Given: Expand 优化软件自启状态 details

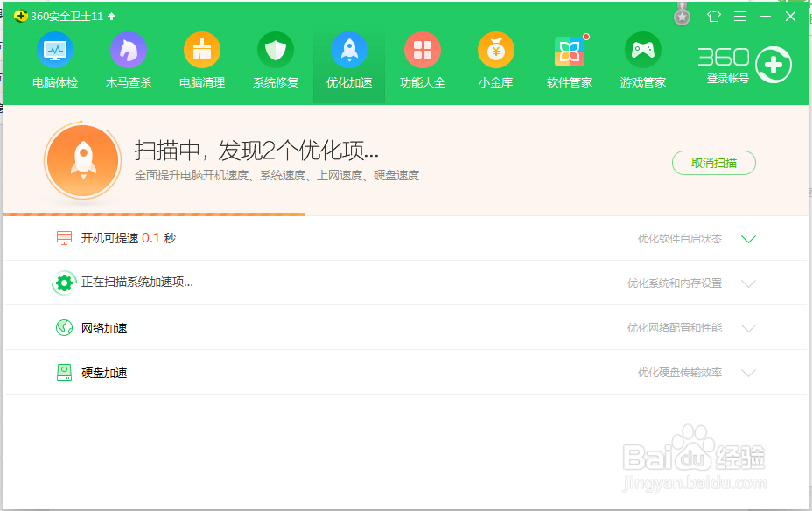Looking at the screenshot, I should [748, 238].
